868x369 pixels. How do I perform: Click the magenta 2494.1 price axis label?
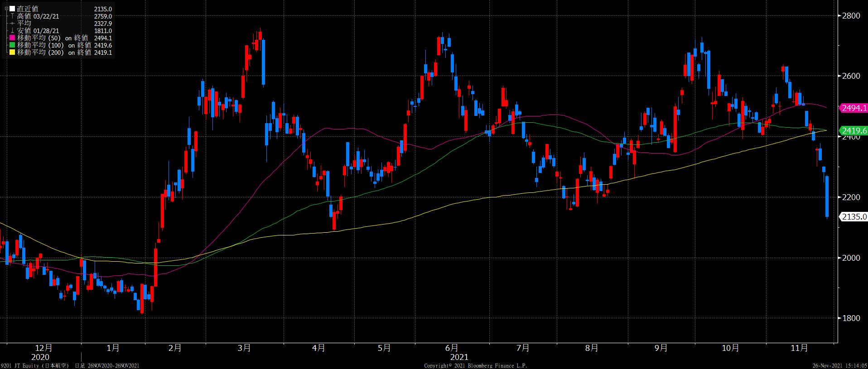click(854, 108)
